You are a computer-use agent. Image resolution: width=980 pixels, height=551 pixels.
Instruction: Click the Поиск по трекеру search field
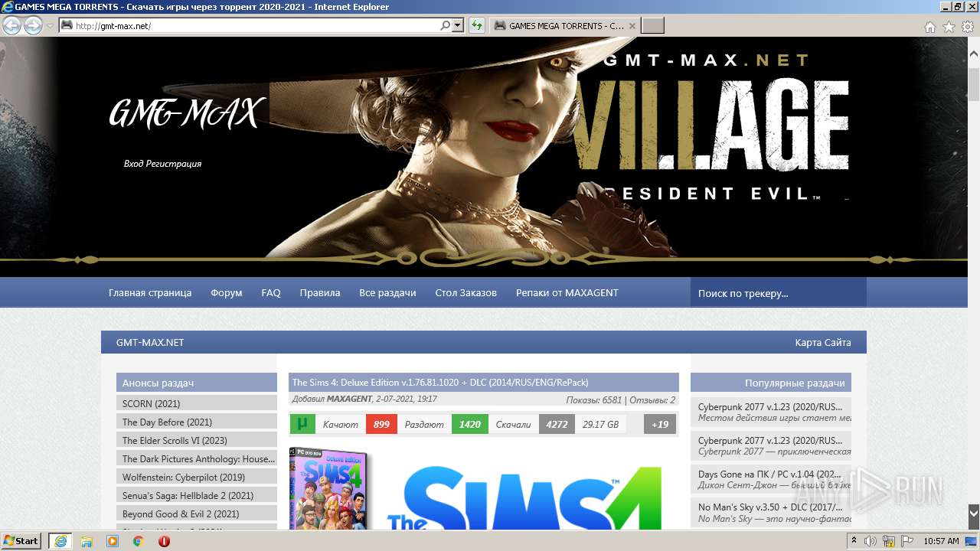[x=779, y=292]
